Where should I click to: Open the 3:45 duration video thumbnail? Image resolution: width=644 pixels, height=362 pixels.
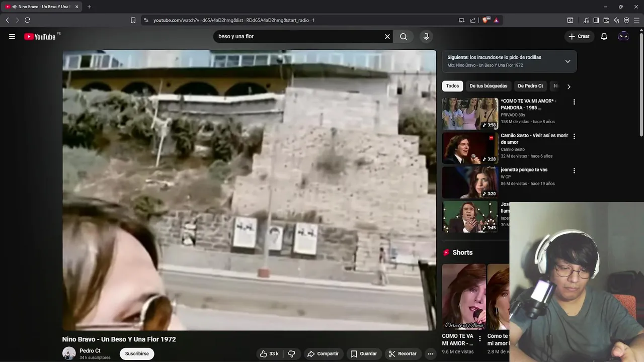click(470, 217)
